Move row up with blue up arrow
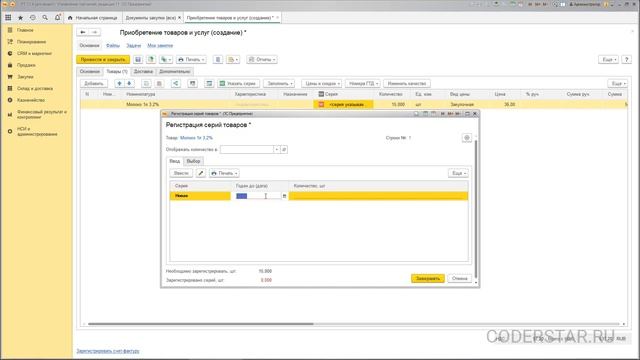Viewport: 640px width, 360px height. tap(119, 83)
